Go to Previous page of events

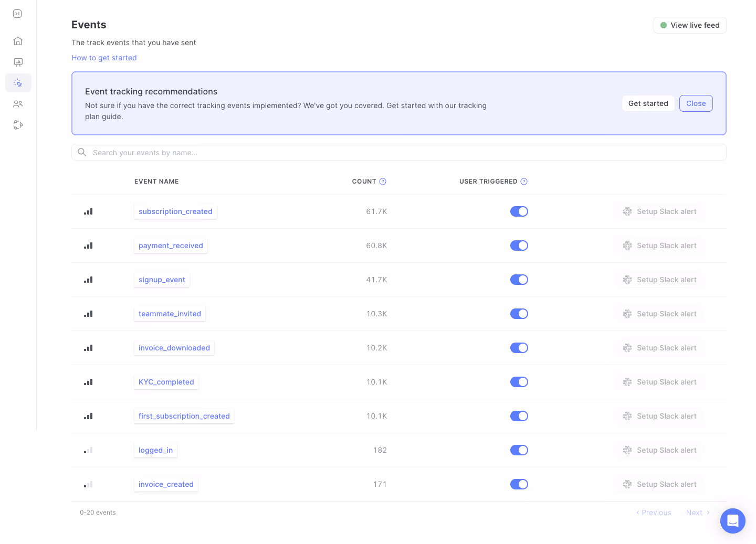click(x=654, y=513)
